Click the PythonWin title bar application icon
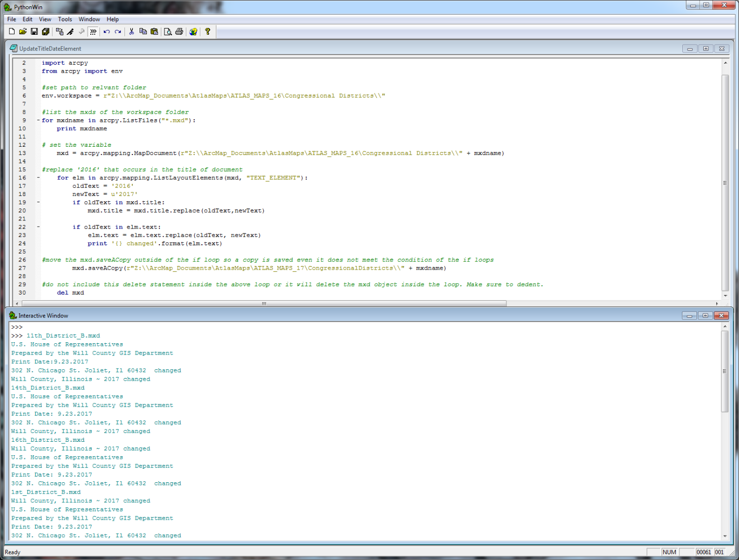 pos(8,7)
